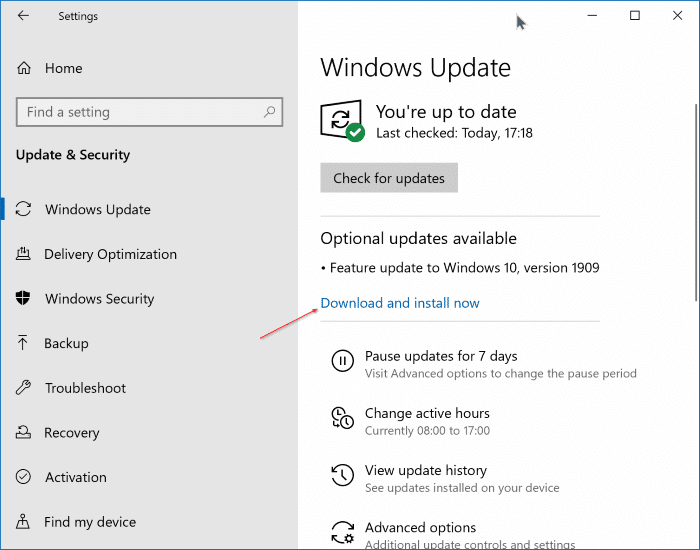Click the Advanced options gear-arrows icon
The image size is (700, 550).
pyautogui.click(x=342, y=532)
